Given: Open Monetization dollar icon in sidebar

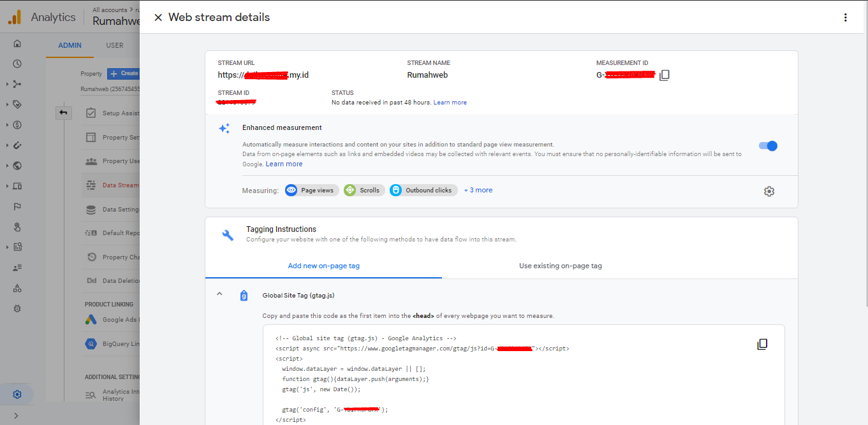Looking at the screenshot, I should click(17, 125).
